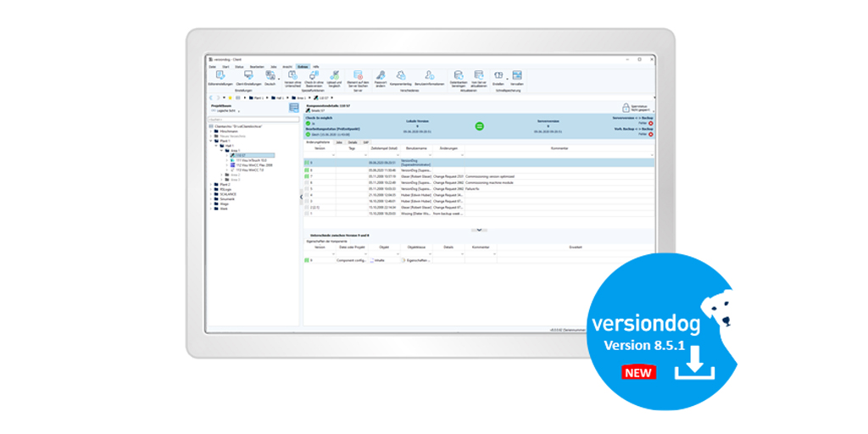Open Benutzerinformationen icon
This screenshot has width=868, height=434.
coord(430,75)
